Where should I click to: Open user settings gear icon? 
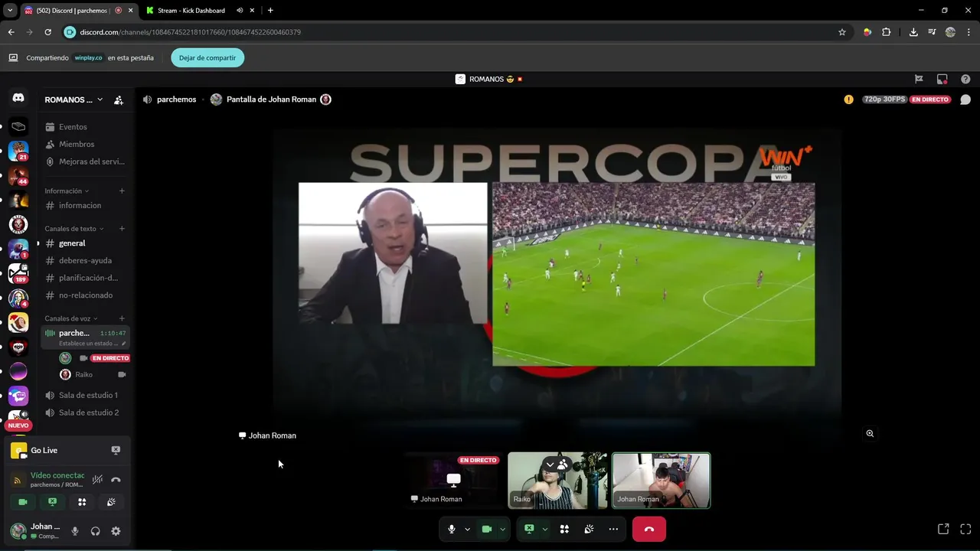tap(116, 531)
